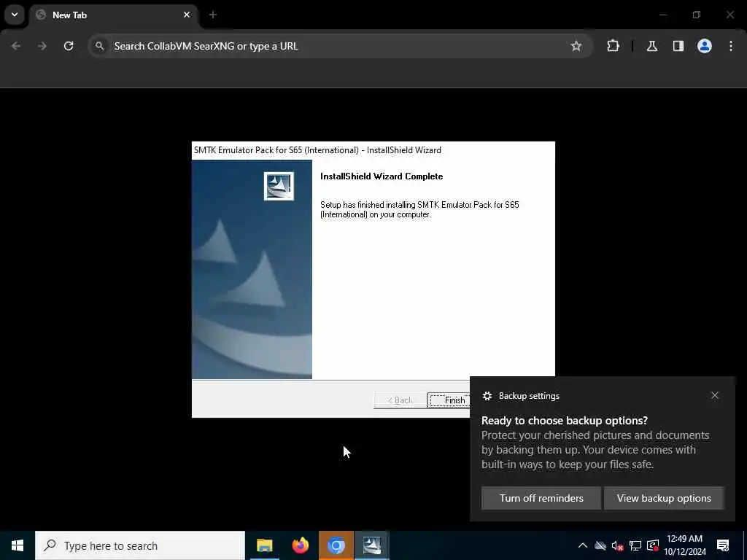747x560 pixels.
Task: Click Turn off reminders
Action: pyautogui.click(x=541, y=498)
